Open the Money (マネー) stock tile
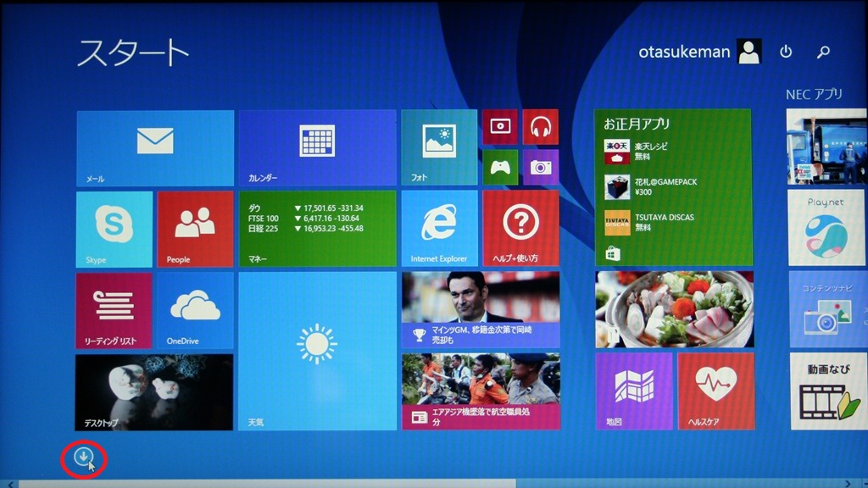Image resolution: width=868 pixels, height=488 pixels. (317, 229)
